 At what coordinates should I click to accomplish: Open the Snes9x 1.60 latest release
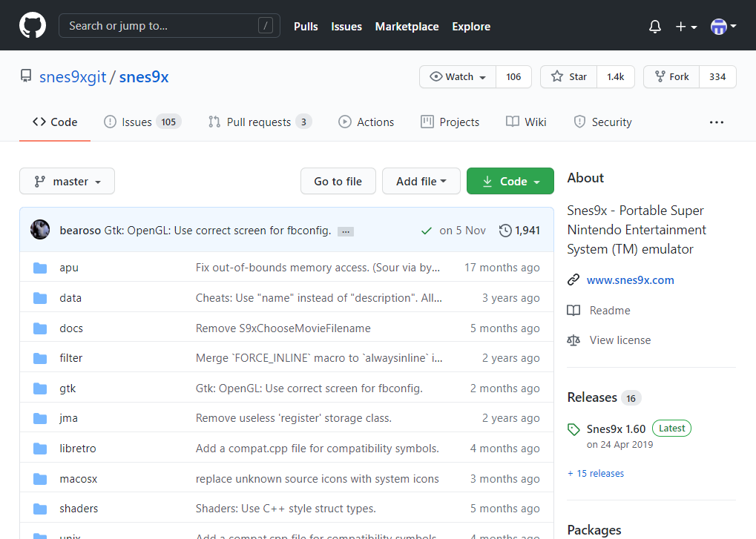pos(617,429)
